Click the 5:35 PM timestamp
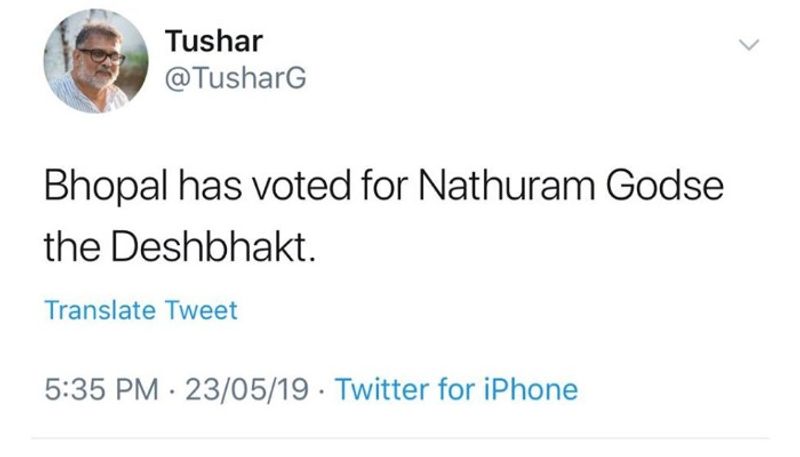The height and width of the screenshot is (457, 800). pos(105,389)
